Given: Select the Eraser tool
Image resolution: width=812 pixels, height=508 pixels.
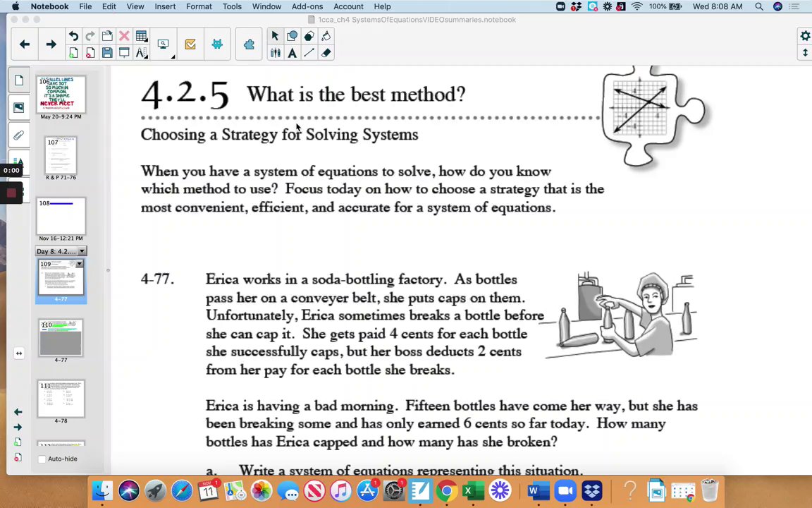Looking at the screenshot, I should click(326, 52).
